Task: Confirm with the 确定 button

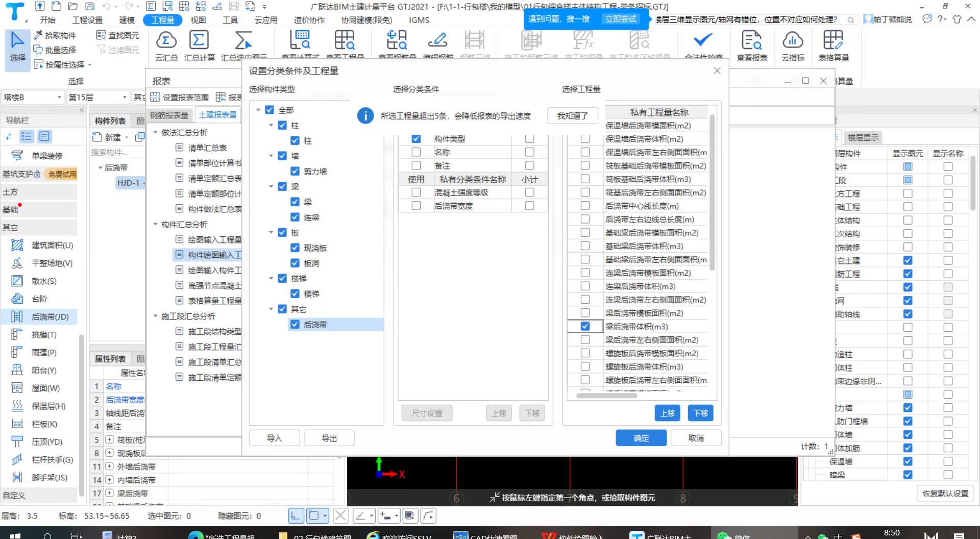Action: pos(641,438)
